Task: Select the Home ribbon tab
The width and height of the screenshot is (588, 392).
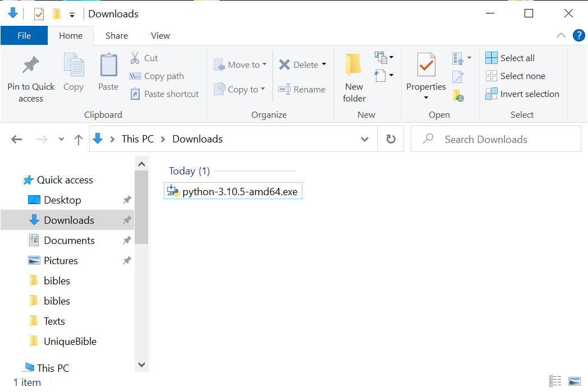Action: 71,35
